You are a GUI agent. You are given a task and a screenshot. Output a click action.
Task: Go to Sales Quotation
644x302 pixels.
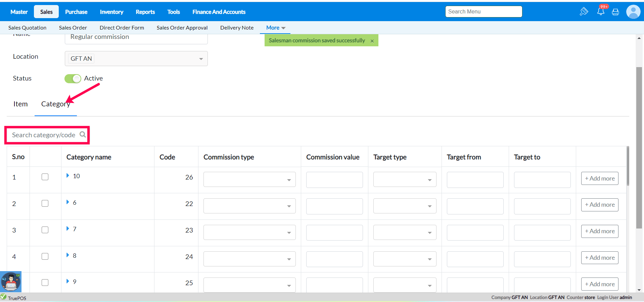click(x=27, y=28)
